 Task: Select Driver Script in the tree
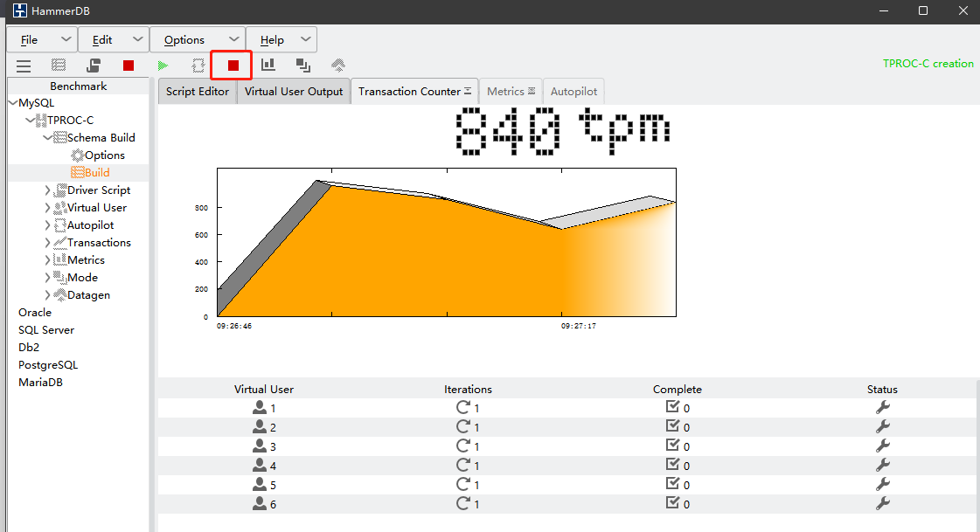pyautogui.click(x=99, y=190)
